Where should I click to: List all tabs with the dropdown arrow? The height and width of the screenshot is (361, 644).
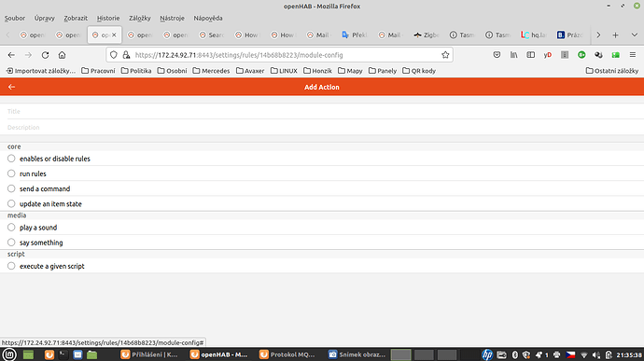(634, 35)
